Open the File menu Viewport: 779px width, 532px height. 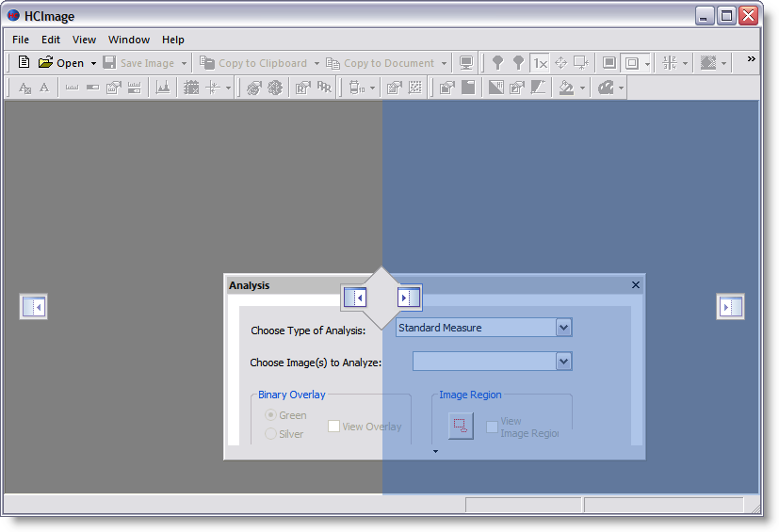coord(21,40)
